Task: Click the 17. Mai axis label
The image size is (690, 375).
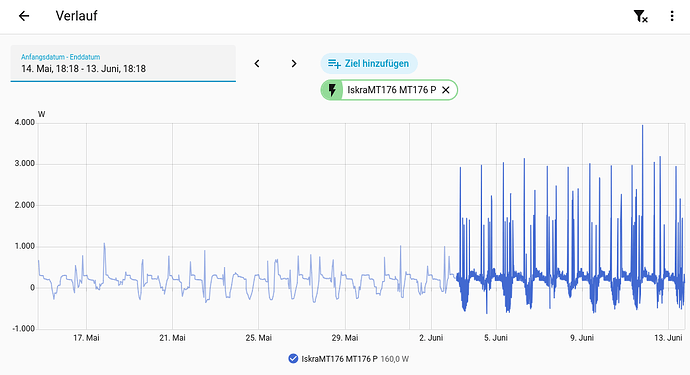Action: pos(86,338)
